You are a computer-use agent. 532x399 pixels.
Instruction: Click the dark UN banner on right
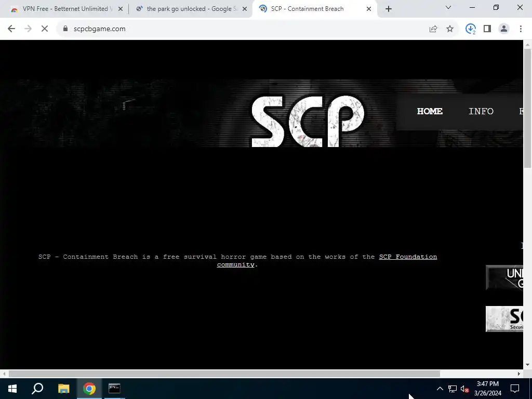(504, 277)
